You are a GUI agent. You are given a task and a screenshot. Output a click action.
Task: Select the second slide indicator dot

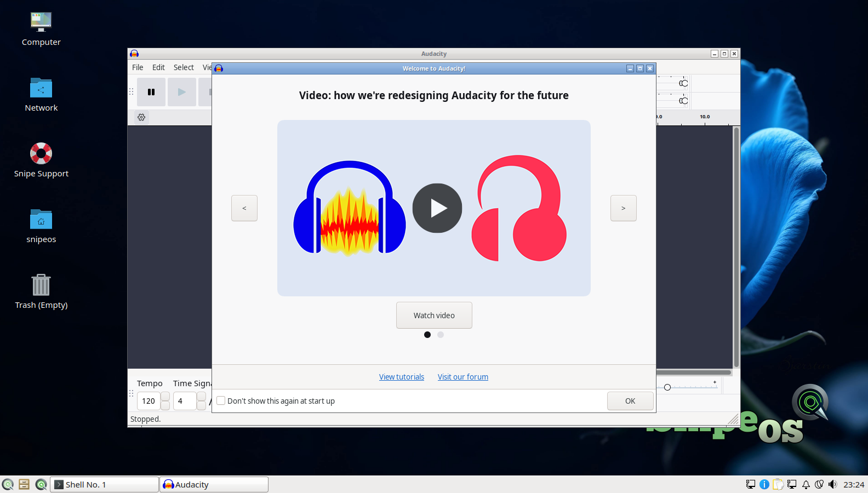click(x=441, y=335)
